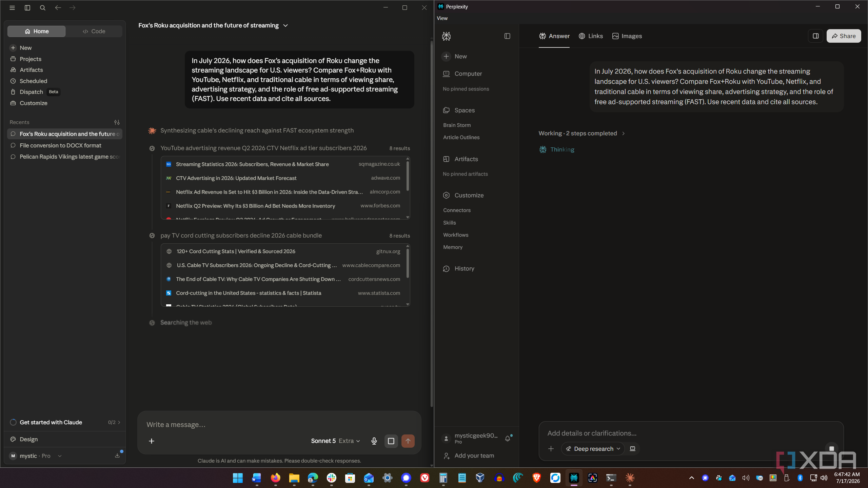Switch to the Answer tab in Perplexity
Viewport: 868px width, 488px height.
(554, 36)
